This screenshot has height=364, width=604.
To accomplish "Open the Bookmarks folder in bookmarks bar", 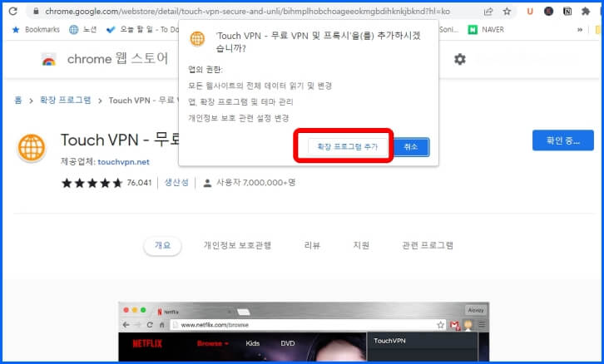I will (x=37, y=30).
